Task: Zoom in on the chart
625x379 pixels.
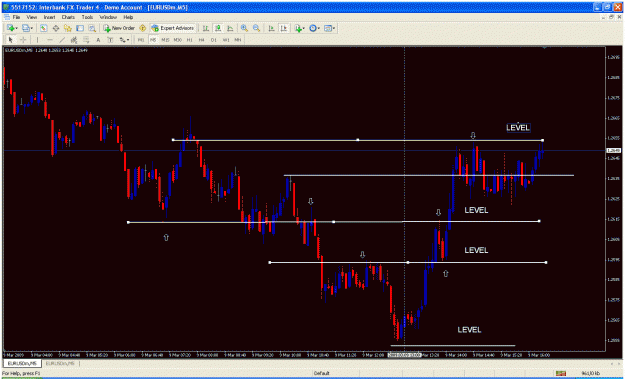Action: click(x=244, y=28)
